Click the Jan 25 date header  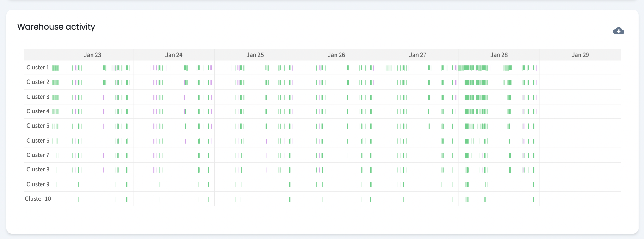point(255,55)
